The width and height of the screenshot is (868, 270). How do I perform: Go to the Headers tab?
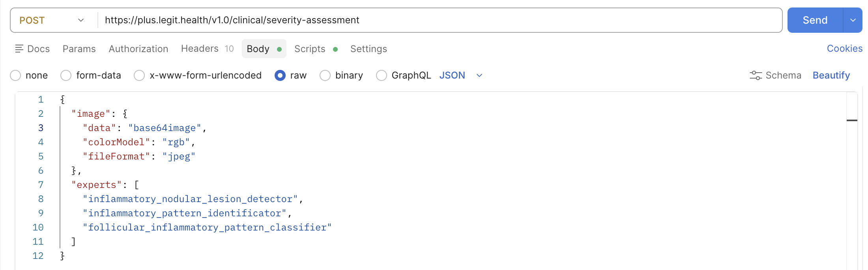pos(200,49)
